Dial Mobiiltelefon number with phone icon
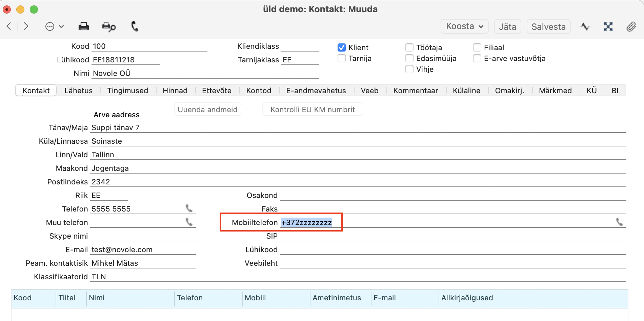644x321 pixels. [x=619, y=222]
